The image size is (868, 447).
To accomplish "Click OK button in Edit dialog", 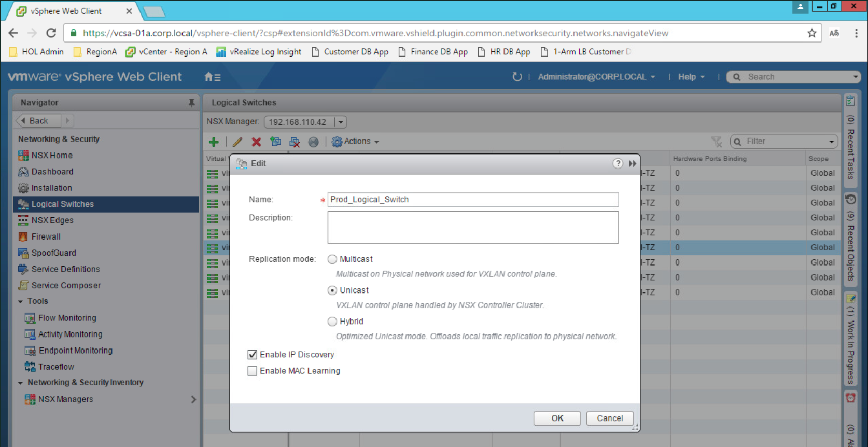I will (557, 418).
